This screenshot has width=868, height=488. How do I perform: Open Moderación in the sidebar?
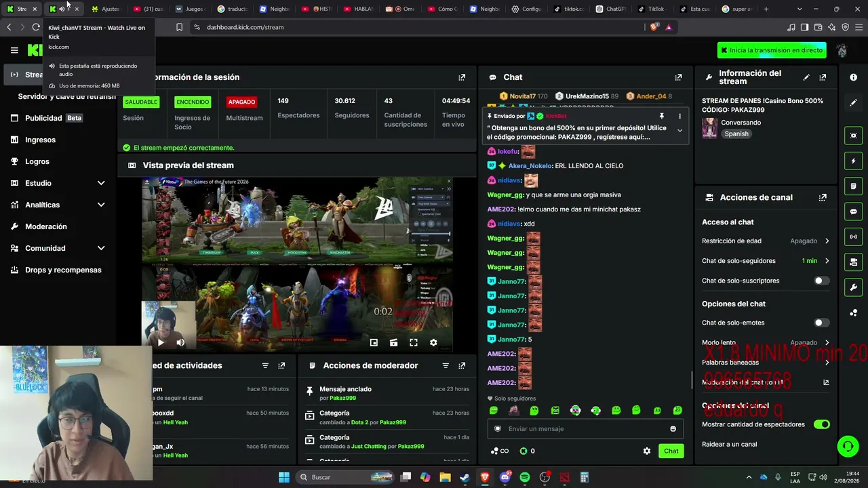(58, 226)
